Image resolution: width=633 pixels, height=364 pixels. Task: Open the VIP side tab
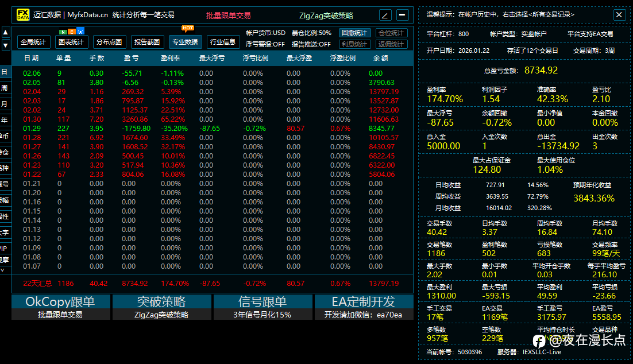[x=5, y=249]
